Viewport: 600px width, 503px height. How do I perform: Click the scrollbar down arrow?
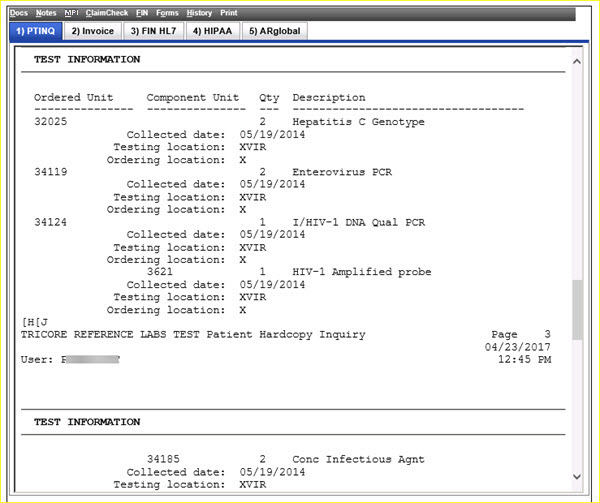[x=576, y=476]
